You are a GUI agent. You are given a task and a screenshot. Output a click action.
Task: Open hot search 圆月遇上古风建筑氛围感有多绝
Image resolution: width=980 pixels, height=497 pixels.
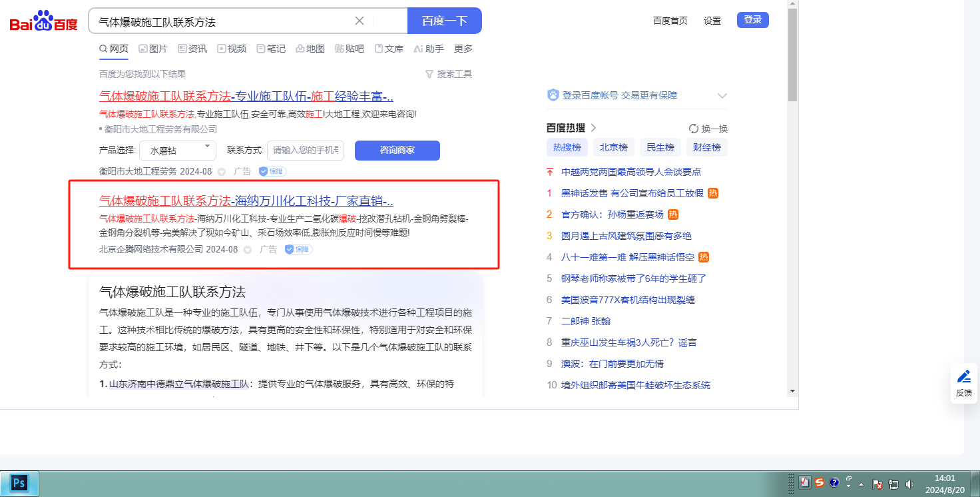(x=626, y=236)
